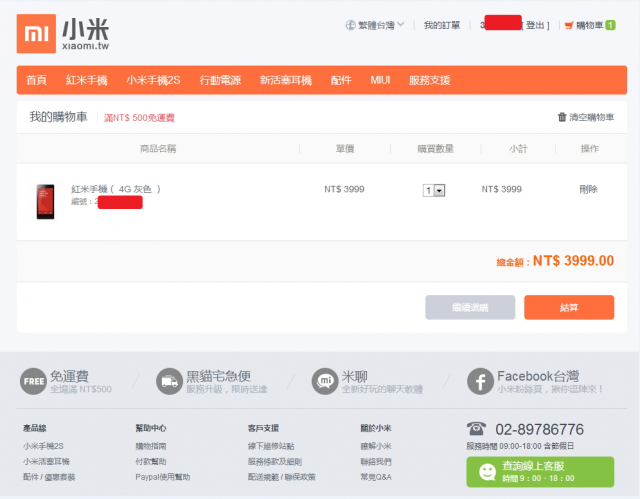Click the green cart count badge
Viewport: 640px width, 499px height.
pyautogui.click(x=610, y=25)
